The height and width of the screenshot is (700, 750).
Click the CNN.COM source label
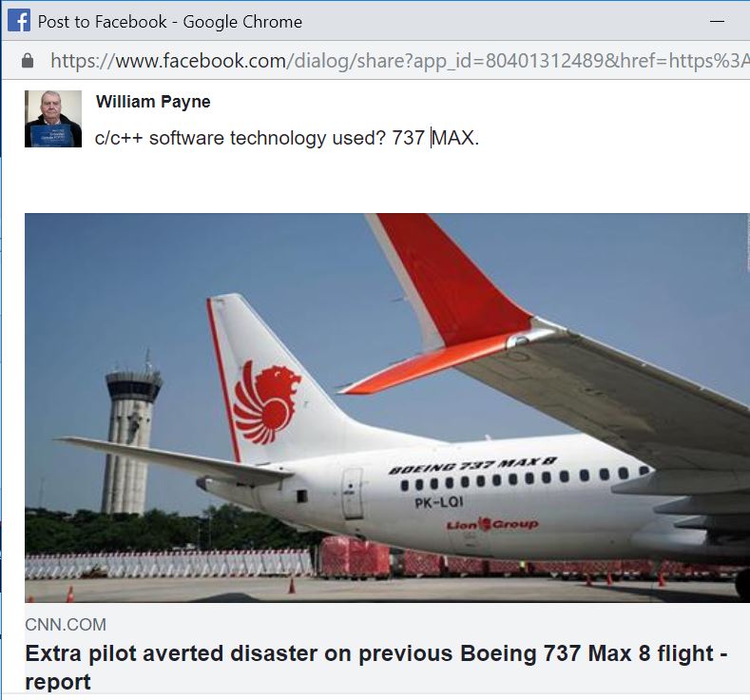pyautogui.click(x=66, y=625)
